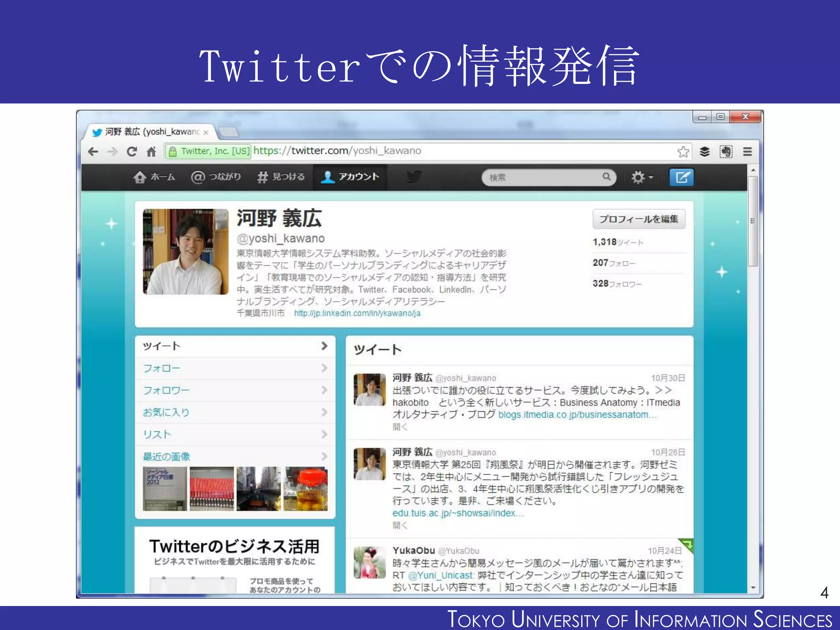Click the search magnifier icon
The image size is (840, 630).
(x=606, y=177)
